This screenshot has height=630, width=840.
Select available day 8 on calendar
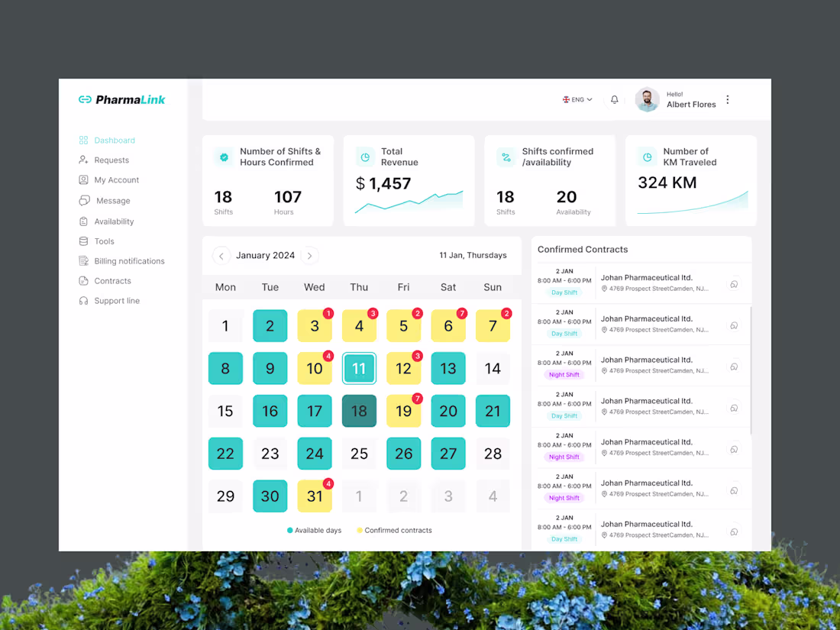(225, 369)
